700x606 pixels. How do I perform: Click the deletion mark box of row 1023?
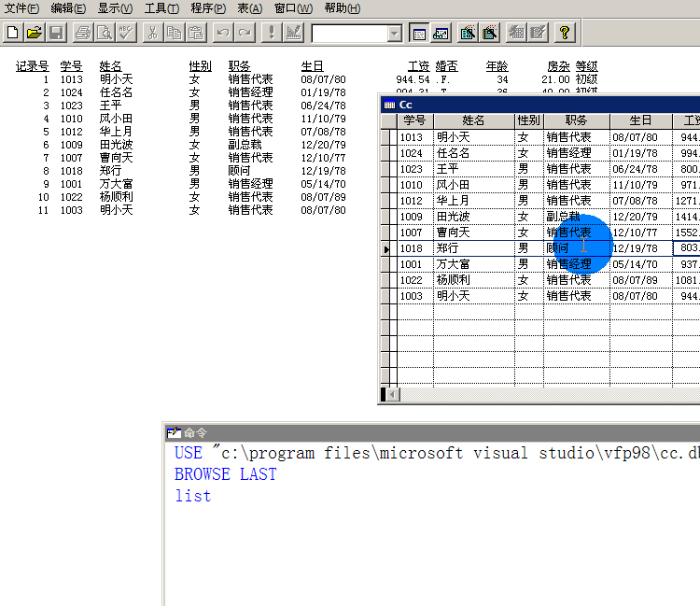[393, 169]
